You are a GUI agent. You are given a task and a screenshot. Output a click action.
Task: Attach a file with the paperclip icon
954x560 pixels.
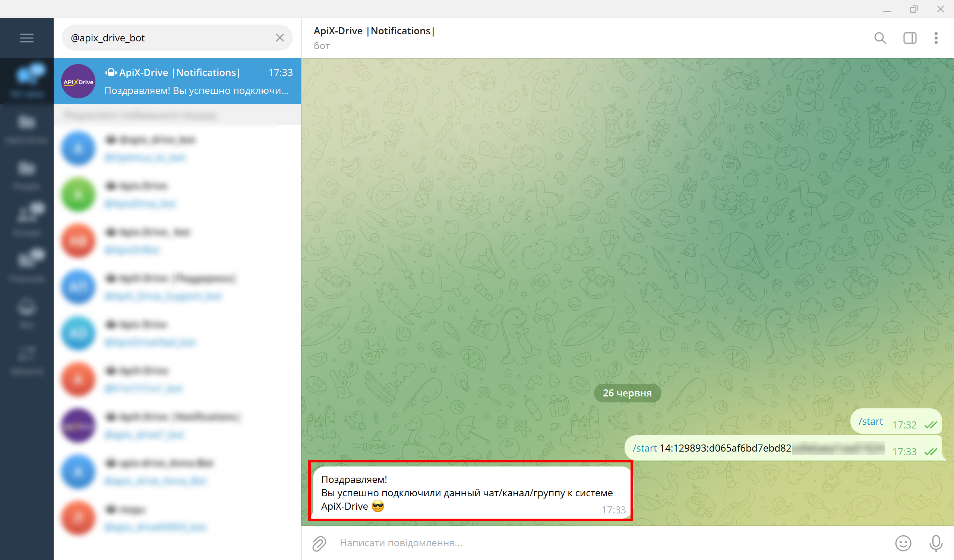[319, 543]
